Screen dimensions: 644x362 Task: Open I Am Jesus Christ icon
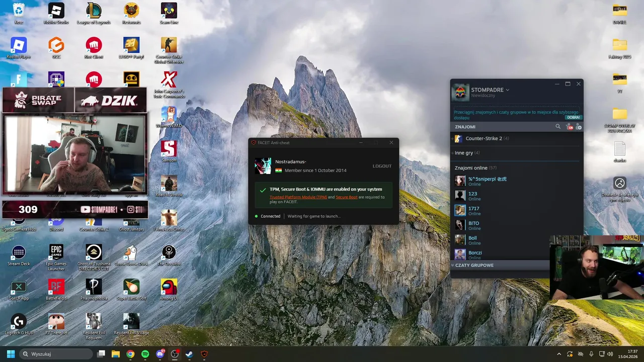click(x=169, y=221)
